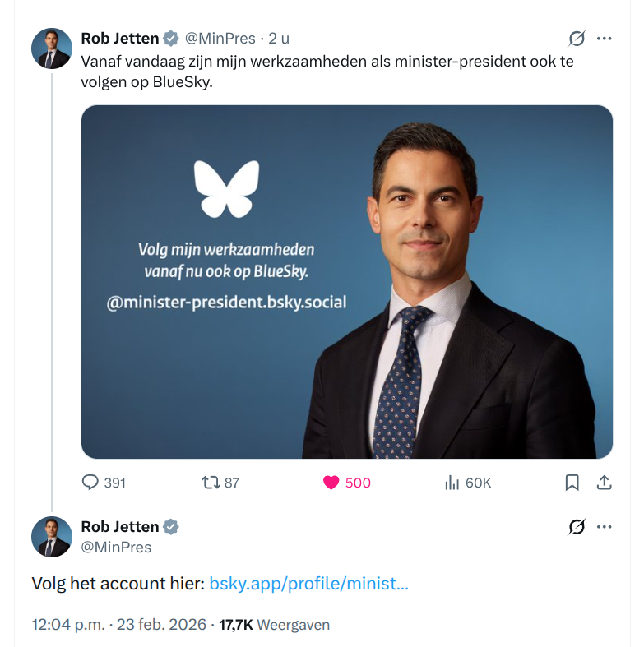The height and width of the screenshot is (647, 644).
Task: Open Rob Jetten avatar on first post
Action: click(x=52, y=49)
